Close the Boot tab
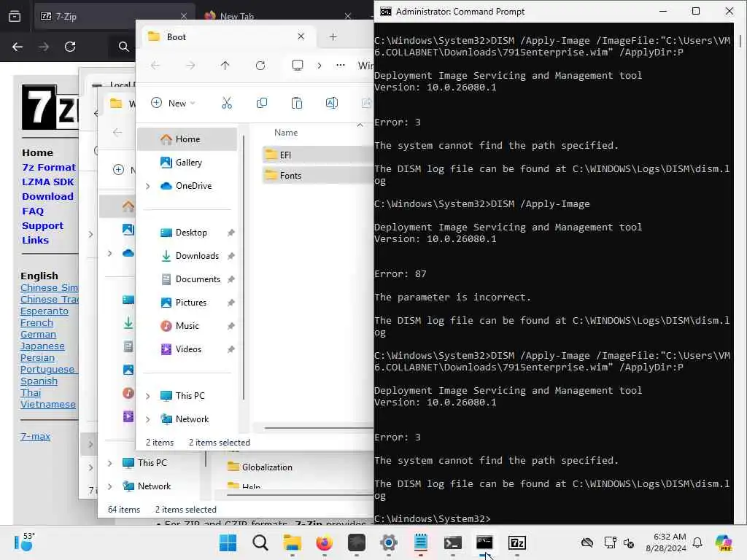 [301, 36]
